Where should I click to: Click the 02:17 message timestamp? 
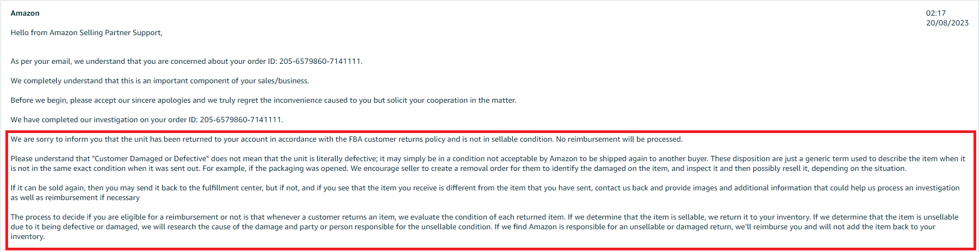[936, 13]
